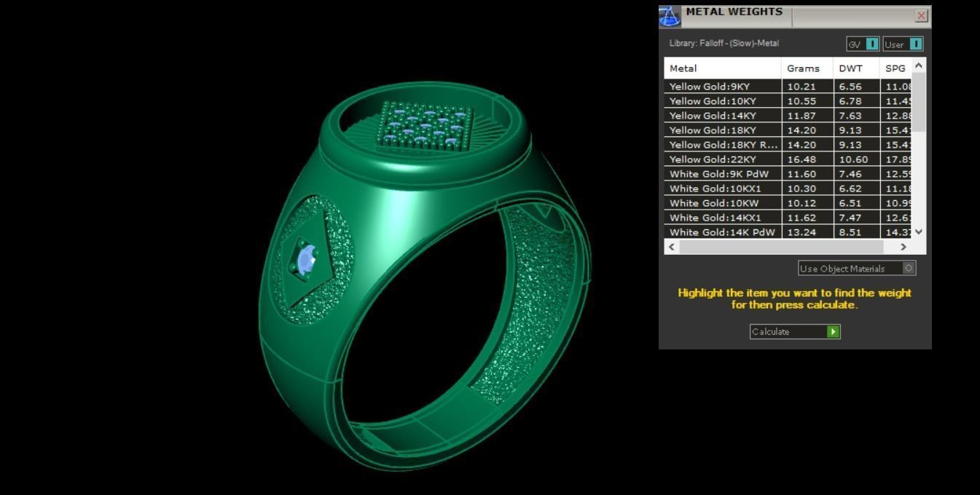Select the Yellow Gold:18KY R... row
Screen dimensions: 980x495
(788, 145)
